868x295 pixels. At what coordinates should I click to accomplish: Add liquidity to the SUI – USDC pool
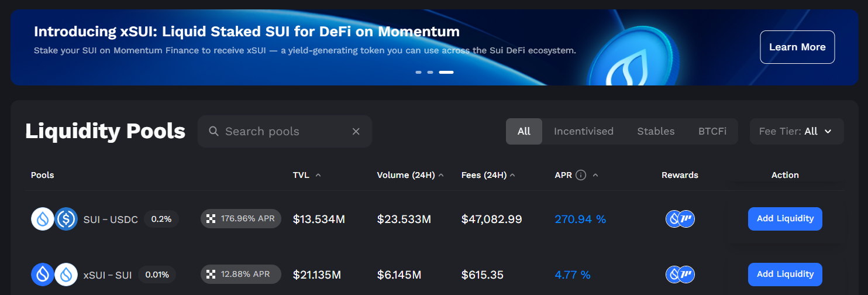pyautogui.click(x=785, y=219)
